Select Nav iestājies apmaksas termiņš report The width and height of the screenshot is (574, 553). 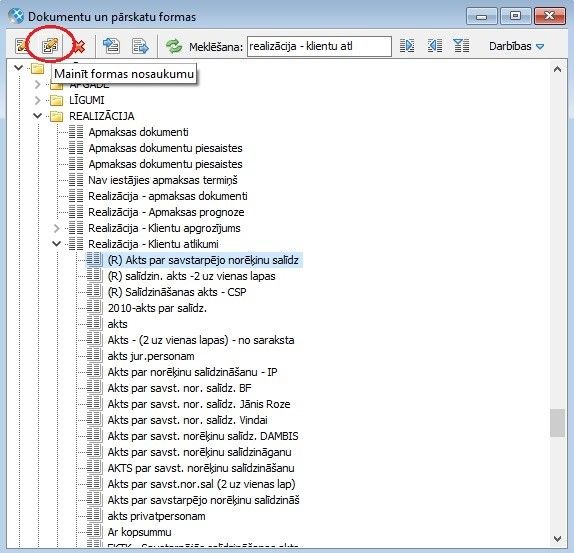tap(163, 180)
